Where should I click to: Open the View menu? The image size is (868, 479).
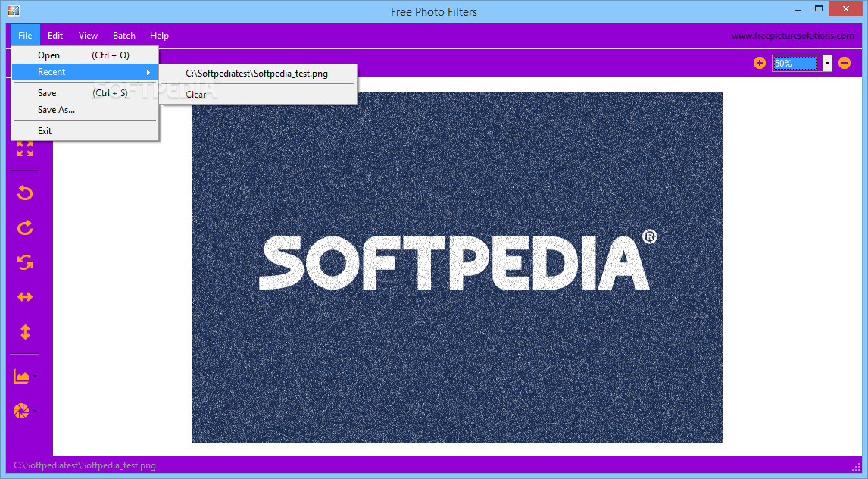point(88,36)
